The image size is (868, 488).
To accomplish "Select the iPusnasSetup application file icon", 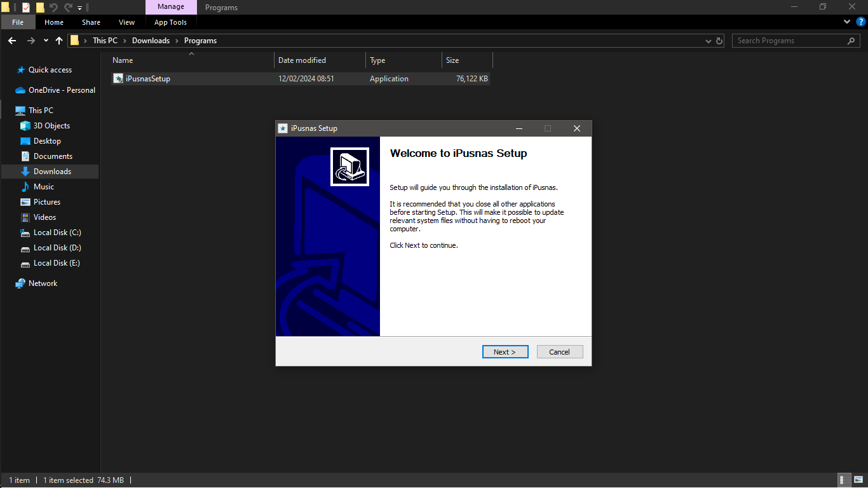I will [118, 79].
